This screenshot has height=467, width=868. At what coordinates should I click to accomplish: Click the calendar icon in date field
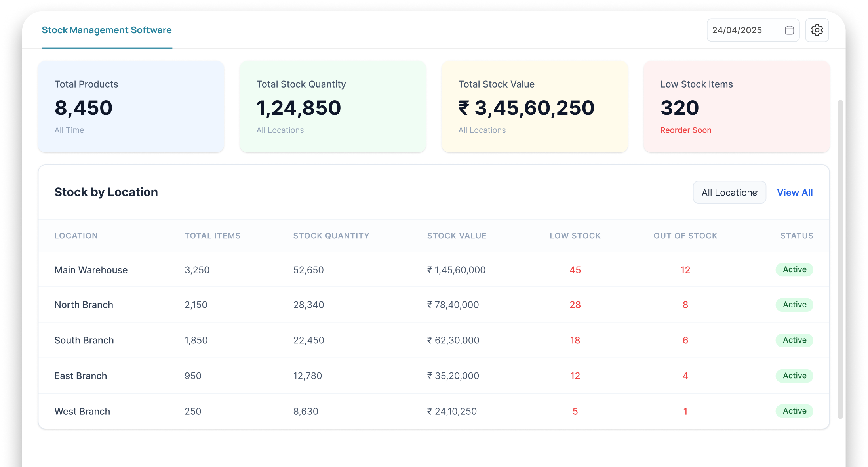click(x=789, y=30)
